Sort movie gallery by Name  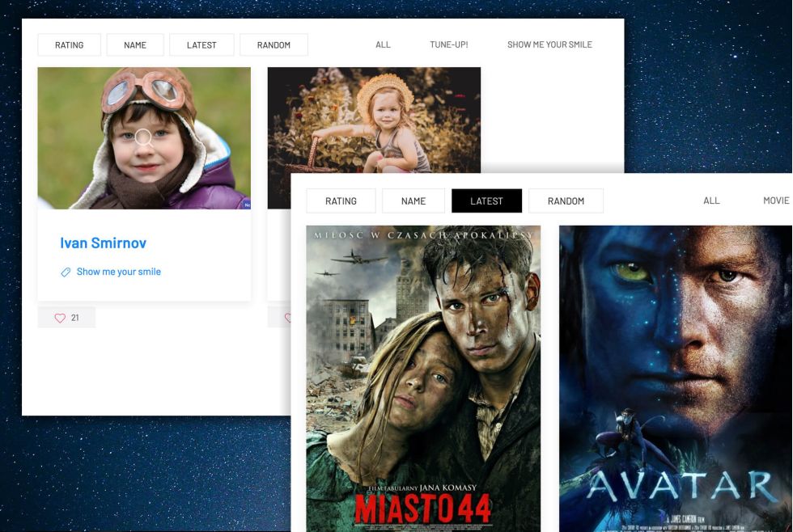coord(413,201)
